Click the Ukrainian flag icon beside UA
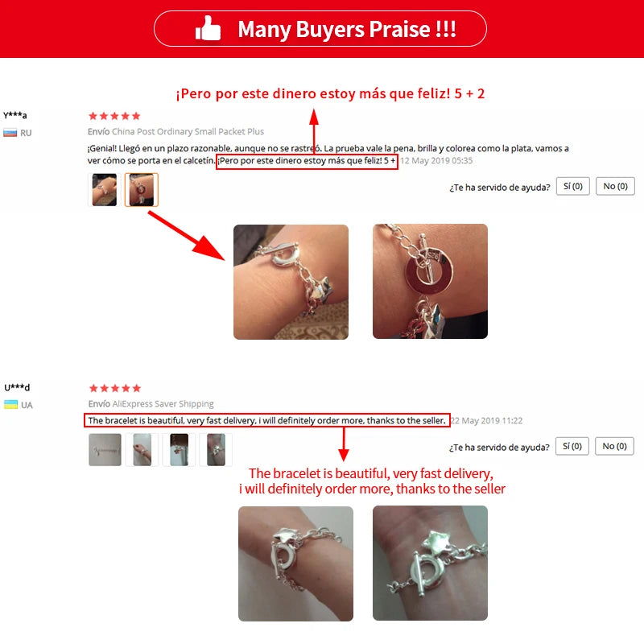 pyautogui.click(x=10, y=405)
